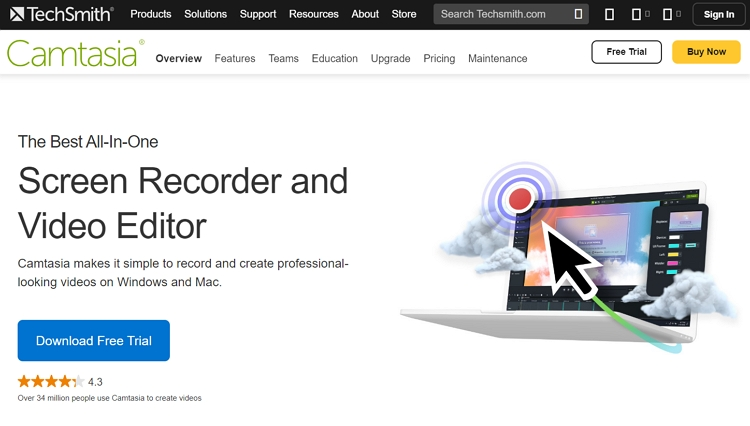The height and width of the screenshot is (426, 750).
Task: Click the yellow Buy Now button
Action: 706,52
